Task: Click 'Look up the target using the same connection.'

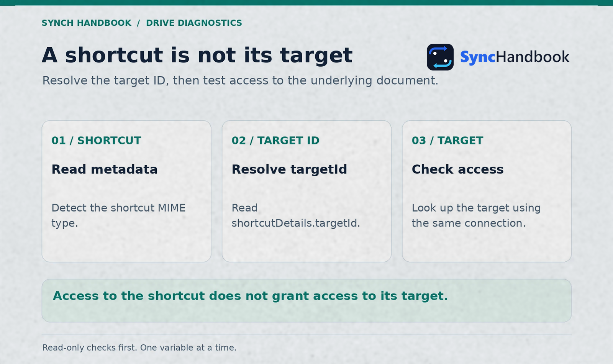Action: [x=476, y=215]
